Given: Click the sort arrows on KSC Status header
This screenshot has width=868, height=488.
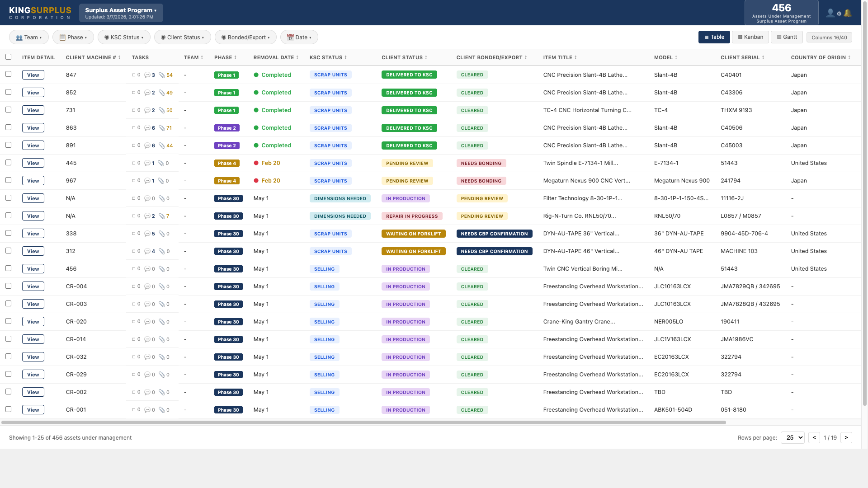Looking at the screenshot, I should click(x=345, y=57).
